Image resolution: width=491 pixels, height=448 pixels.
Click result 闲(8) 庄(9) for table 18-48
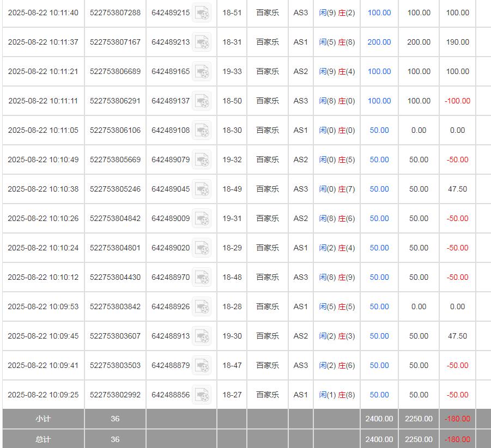336,277
